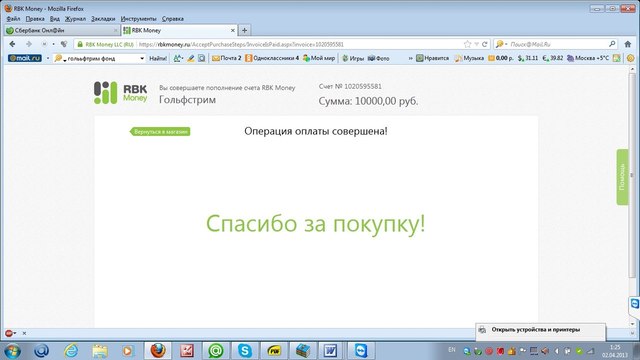Viewport: 640px width, 360px height.
Task: Click the highlighter pencil toolbar icon
Action: click(x=190, y=58)
